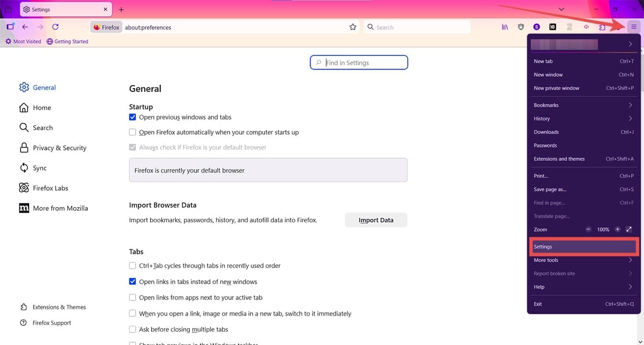Open Firefox Support link

(46, 323)
